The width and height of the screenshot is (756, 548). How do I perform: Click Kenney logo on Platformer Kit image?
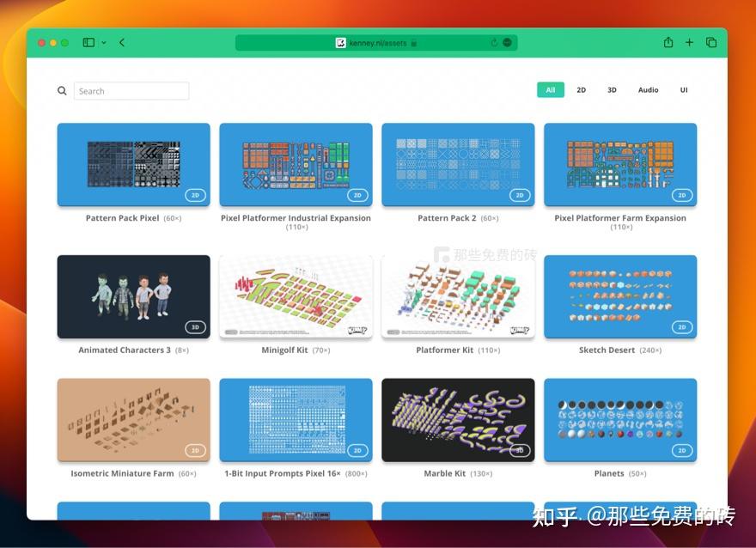coord(520,331)
